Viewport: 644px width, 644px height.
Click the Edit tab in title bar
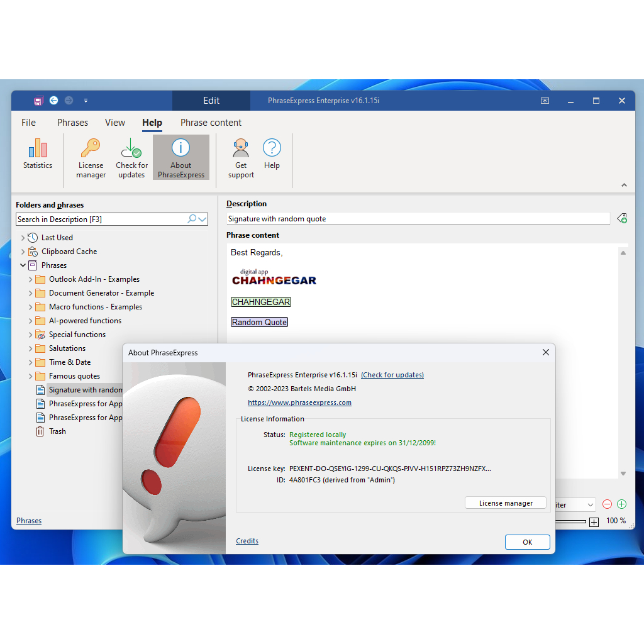(x=211, y=101)
